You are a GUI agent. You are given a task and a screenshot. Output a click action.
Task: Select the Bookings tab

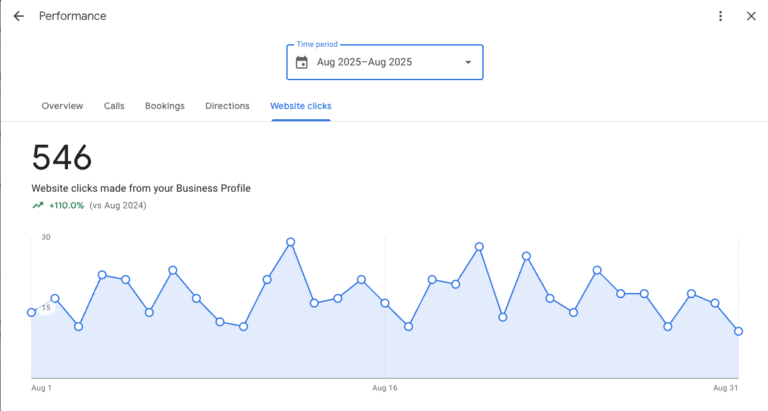point(164,106)
